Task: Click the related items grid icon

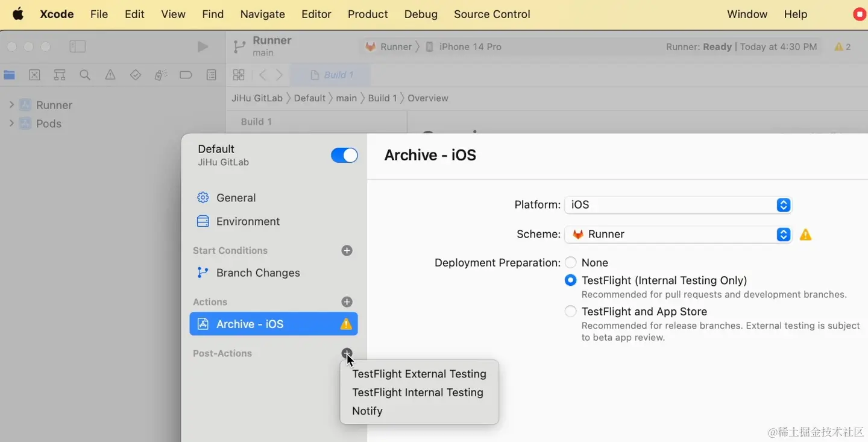Action: coord(239,75)
